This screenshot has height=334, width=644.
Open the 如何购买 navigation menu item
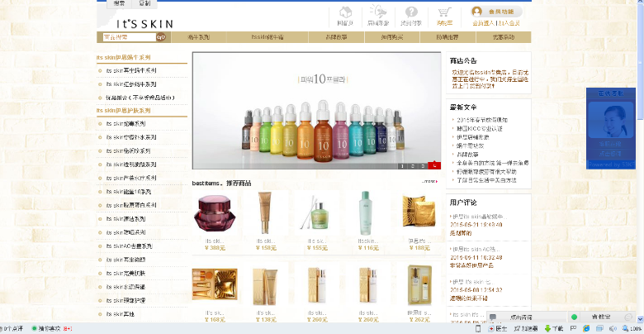pos(392,37)
